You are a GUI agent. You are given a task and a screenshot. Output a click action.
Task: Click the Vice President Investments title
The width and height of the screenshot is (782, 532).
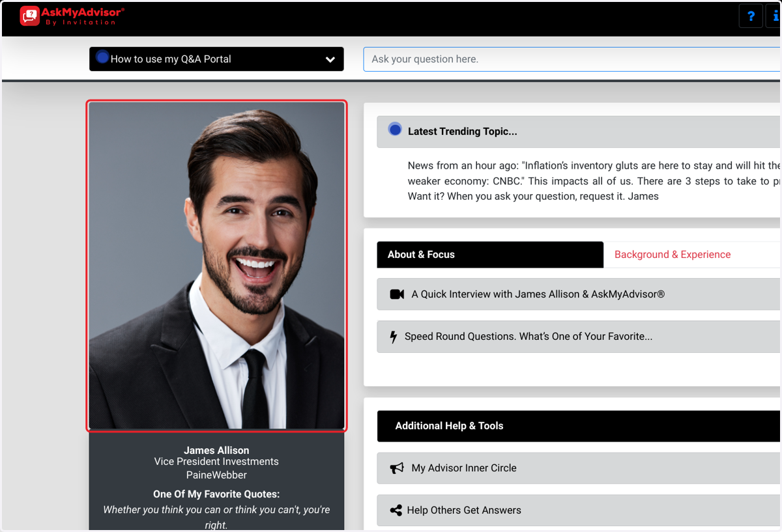point(216,462)
